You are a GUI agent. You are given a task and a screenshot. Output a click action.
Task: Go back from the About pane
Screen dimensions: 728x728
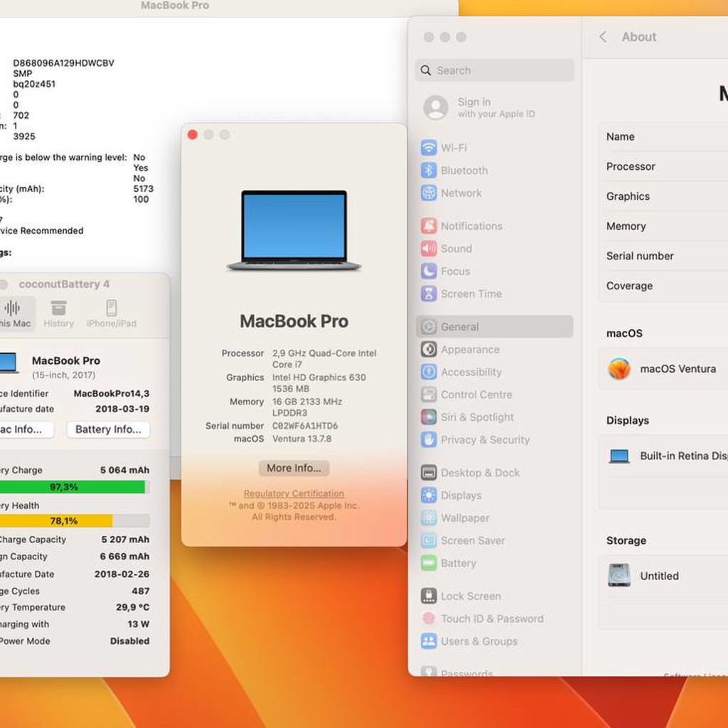pyautogui.click(x=603, y=37)
